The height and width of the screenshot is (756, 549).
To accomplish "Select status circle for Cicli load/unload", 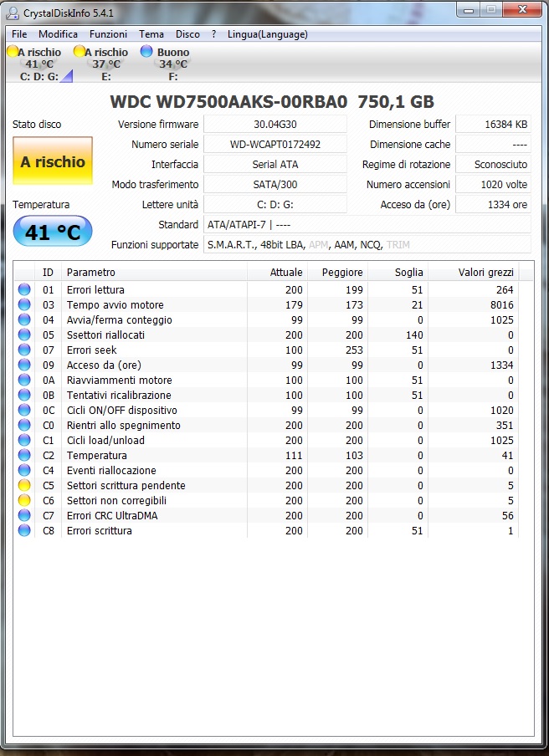I will [24, 440].
